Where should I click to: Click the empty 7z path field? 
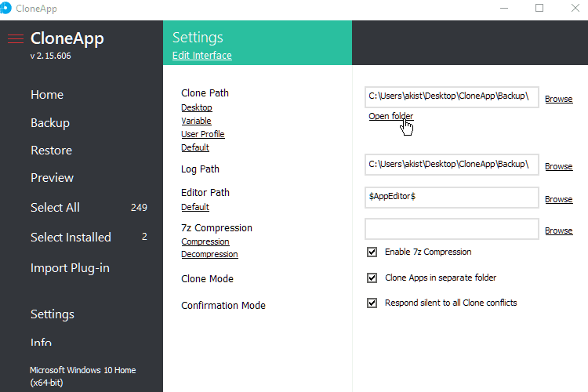click(x=452, y=229)
